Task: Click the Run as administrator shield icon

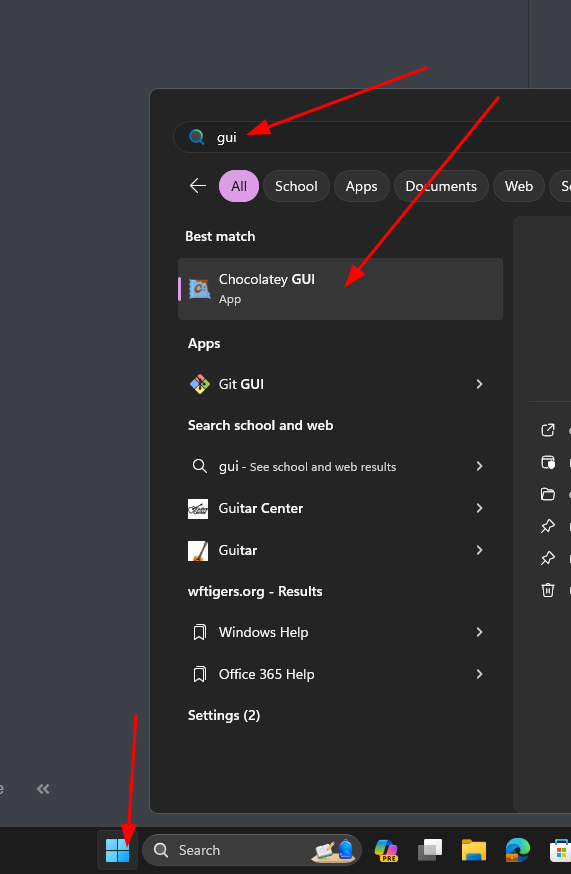Action: 548,462
